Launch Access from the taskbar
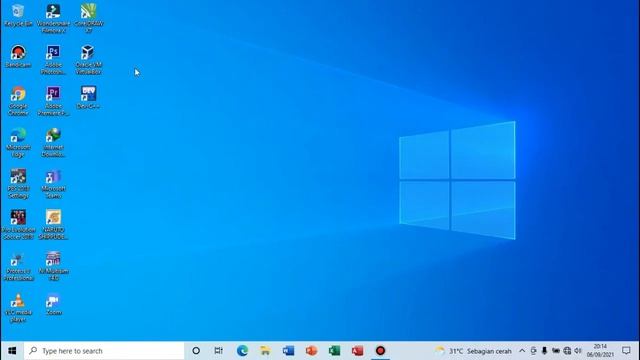Image resolution: width=640 pixels, height=360 pixels. (358, 351)
